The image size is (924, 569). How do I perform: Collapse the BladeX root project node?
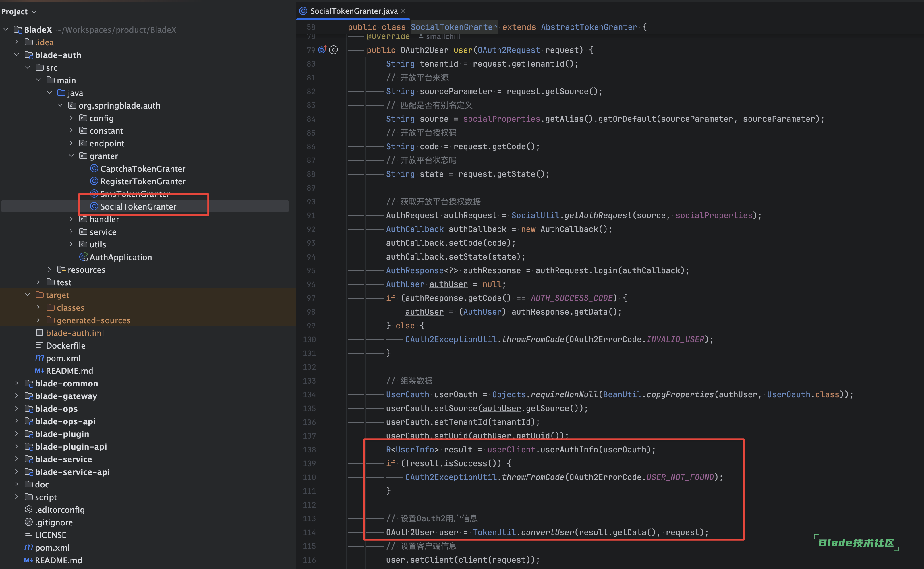[6, 29]
